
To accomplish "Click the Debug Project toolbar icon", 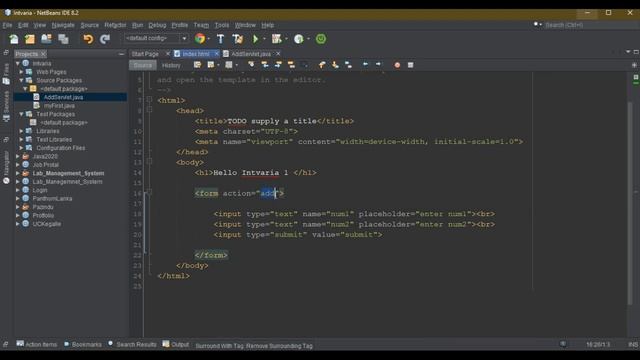I will (276, 39).
